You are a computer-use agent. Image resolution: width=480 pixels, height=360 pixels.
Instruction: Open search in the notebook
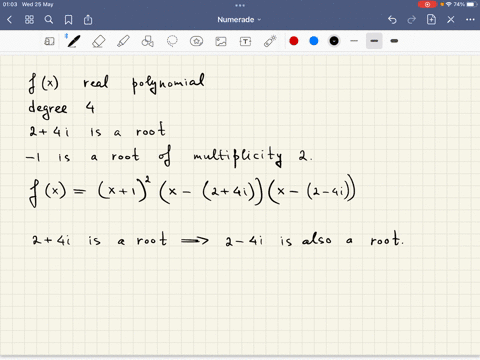pos(49,20)
